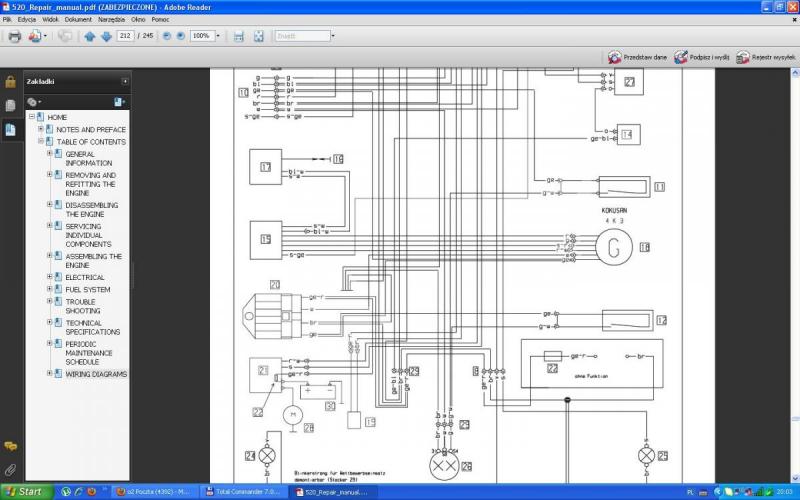Select the WIRING DIAGRAMS bookmark
The width and height of the screenshot is (800, 500).
point(96,374)
